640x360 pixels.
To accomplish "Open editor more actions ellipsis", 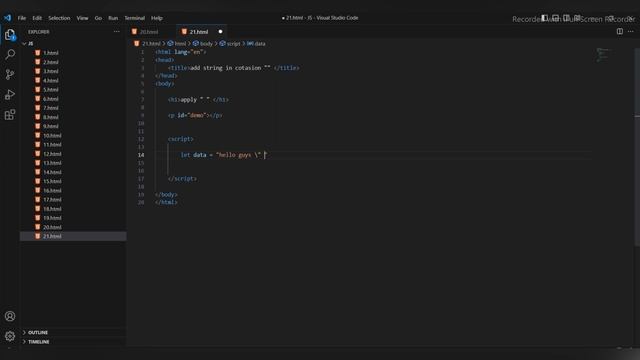I will point(631,31).
